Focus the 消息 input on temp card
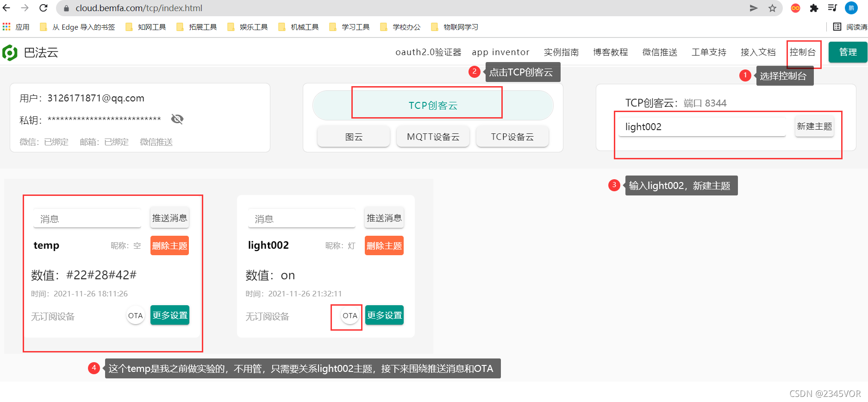The width and height of the screenshot is (868, 402). [87, 218]
